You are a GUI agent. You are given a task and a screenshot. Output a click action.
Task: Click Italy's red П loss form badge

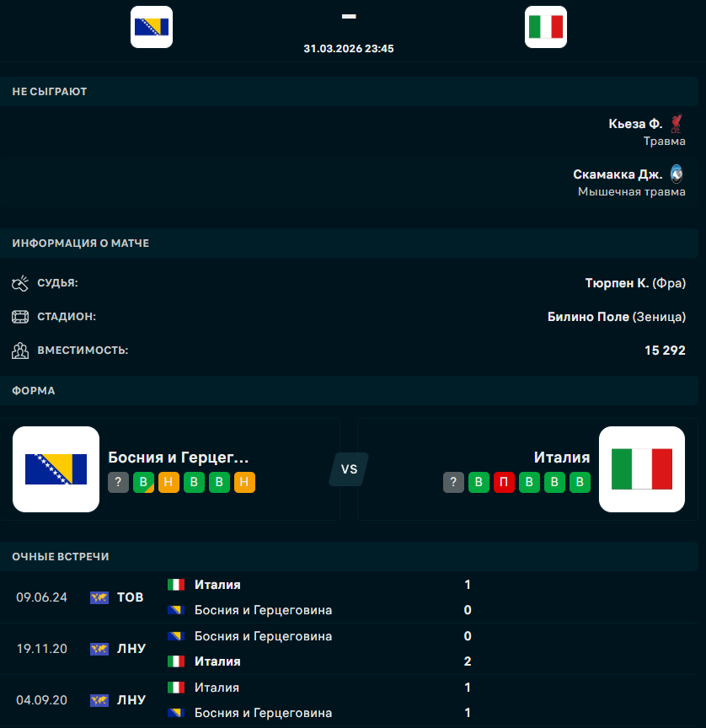pyautogui.click(x=504, y=483)
